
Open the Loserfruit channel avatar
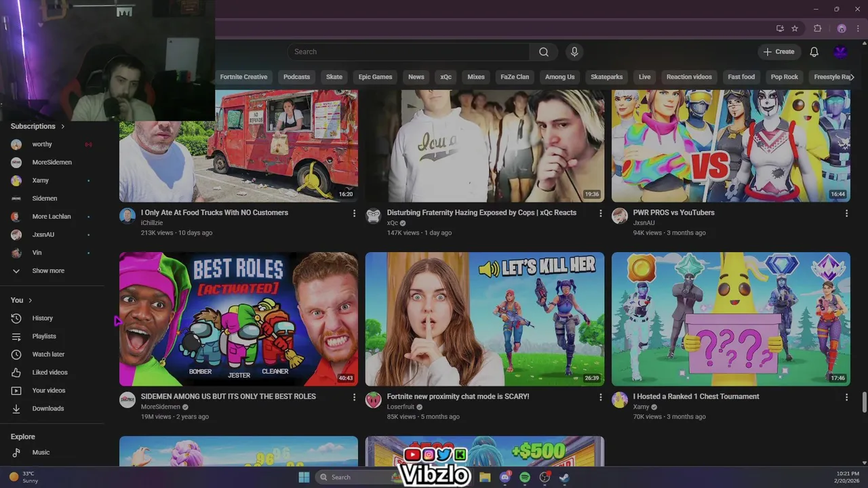pyautogui.click(x=374, y=400)
